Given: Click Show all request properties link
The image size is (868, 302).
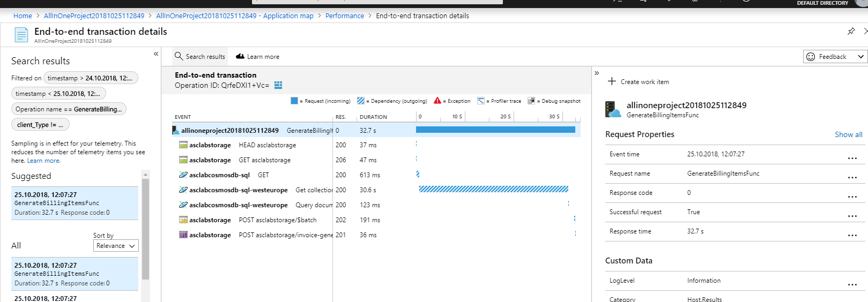Looking at the screenshot, I should 848,134.
